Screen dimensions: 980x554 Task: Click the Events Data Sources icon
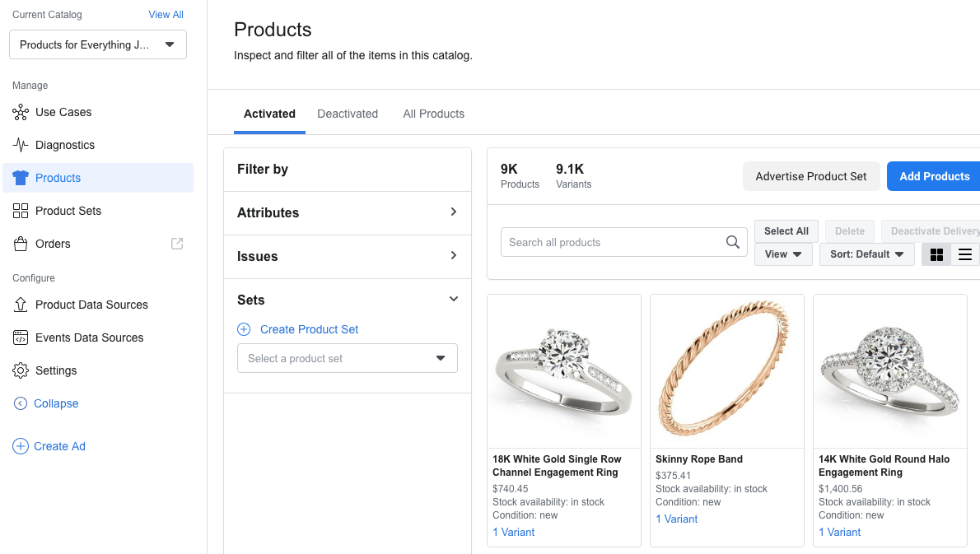pyautogui.click(x=21, y=338)
